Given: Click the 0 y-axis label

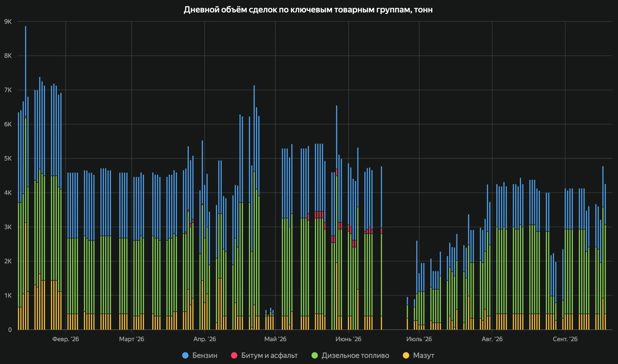Looking at the screenshot, I should [x=10, y=330].
